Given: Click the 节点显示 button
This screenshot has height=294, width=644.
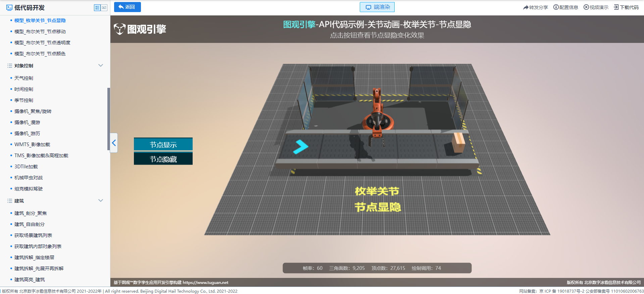Looking at the screenshot, I should click(x=163, y=144).
